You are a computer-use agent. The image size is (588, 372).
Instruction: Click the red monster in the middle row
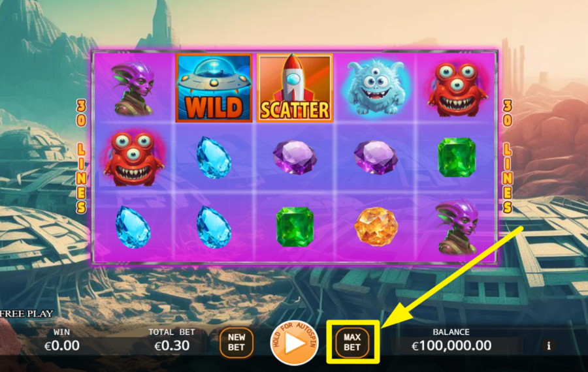click(x=133, y=158)
